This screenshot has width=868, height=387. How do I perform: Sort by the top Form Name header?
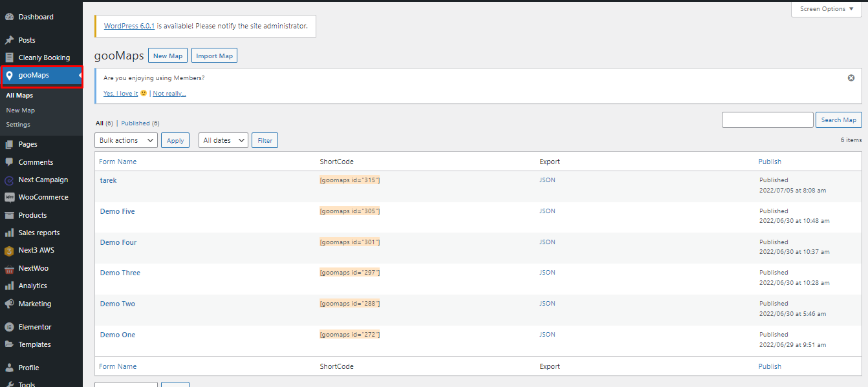(x=118, y=162)
